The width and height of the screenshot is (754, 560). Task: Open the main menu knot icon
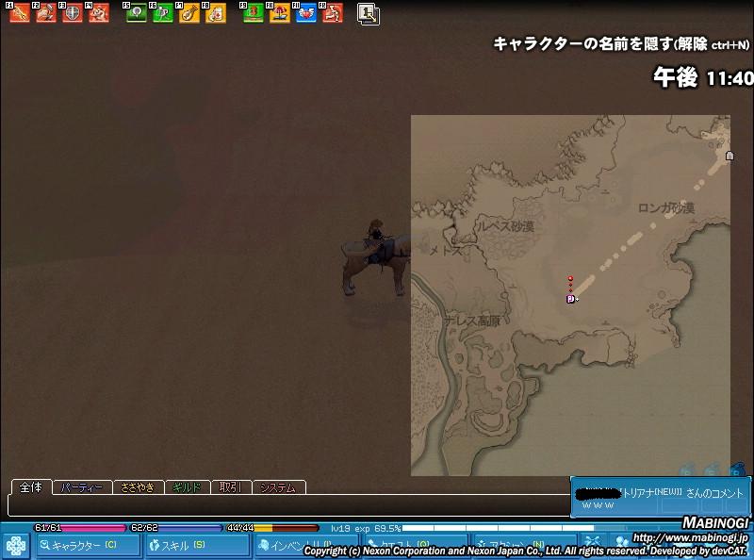(16, 547)
